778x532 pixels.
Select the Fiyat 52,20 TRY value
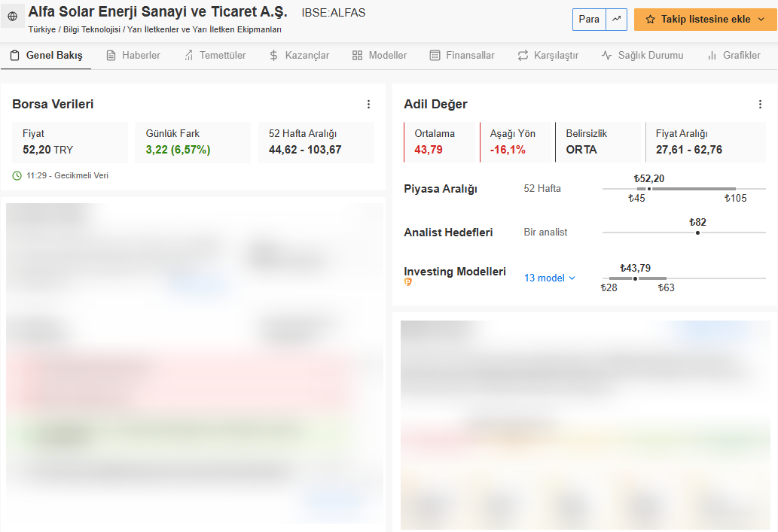[47, 150]
